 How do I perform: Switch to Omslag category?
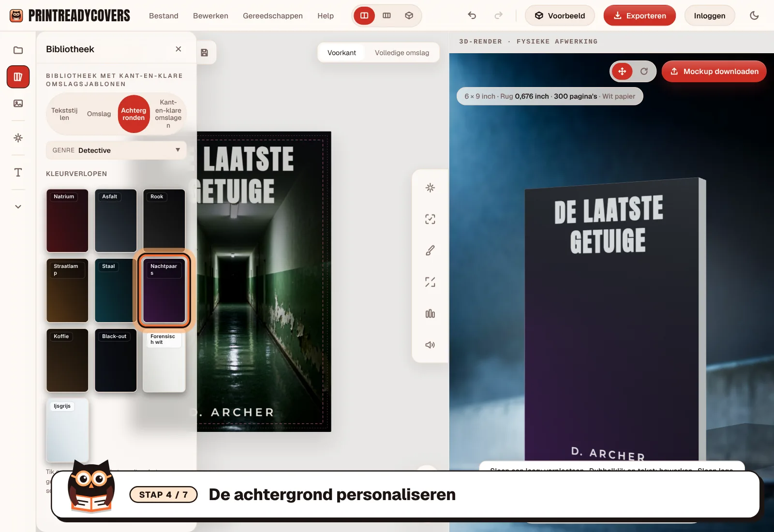[99, 114]
